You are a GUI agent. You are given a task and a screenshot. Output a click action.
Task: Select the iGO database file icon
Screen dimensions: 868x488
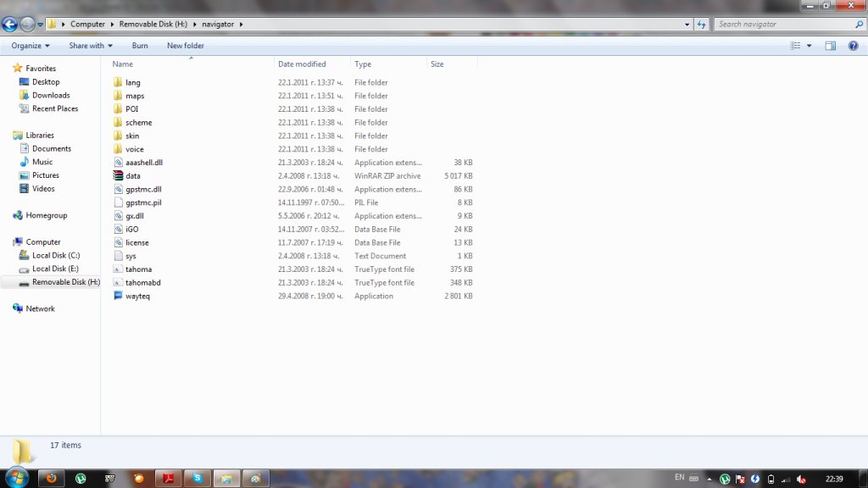coord(118,229)
